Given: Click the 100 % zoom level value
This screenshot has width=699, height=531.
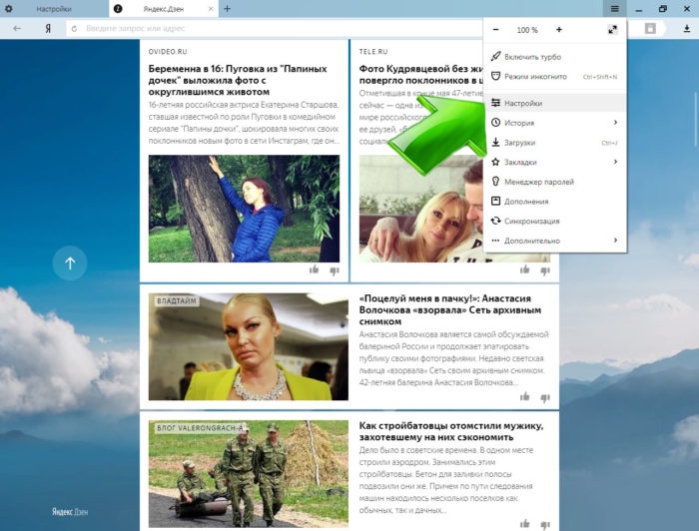Looking at the screenshot, I should point(527,30).
